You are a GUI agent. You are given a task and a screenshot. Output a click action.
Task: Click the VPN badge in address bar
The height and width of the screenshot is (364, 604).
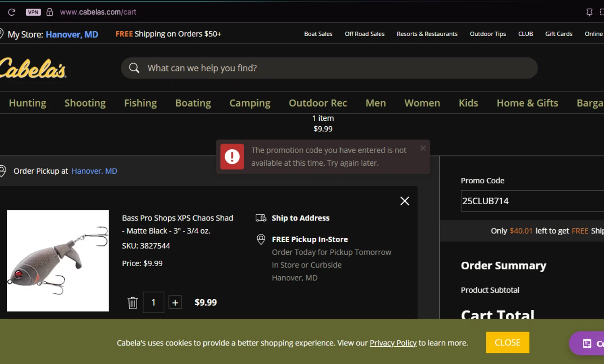click(x=33, y=12)
